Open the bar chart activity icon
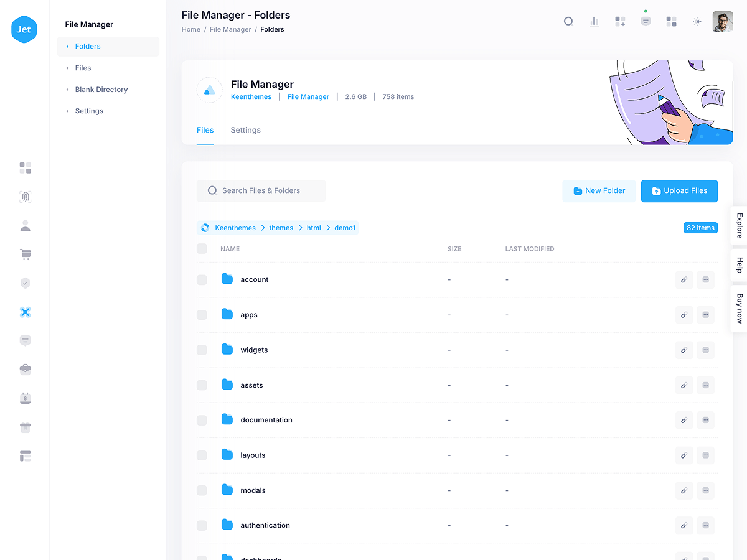The height and width of the screenshot is (560, 747). [594, 21]
